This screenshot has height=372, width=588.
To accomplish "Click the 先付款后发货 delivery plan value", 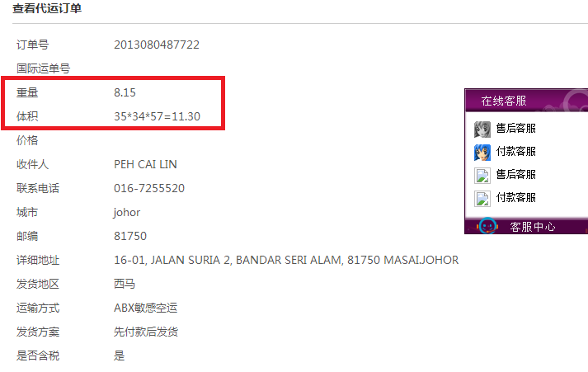I will 146,332.
